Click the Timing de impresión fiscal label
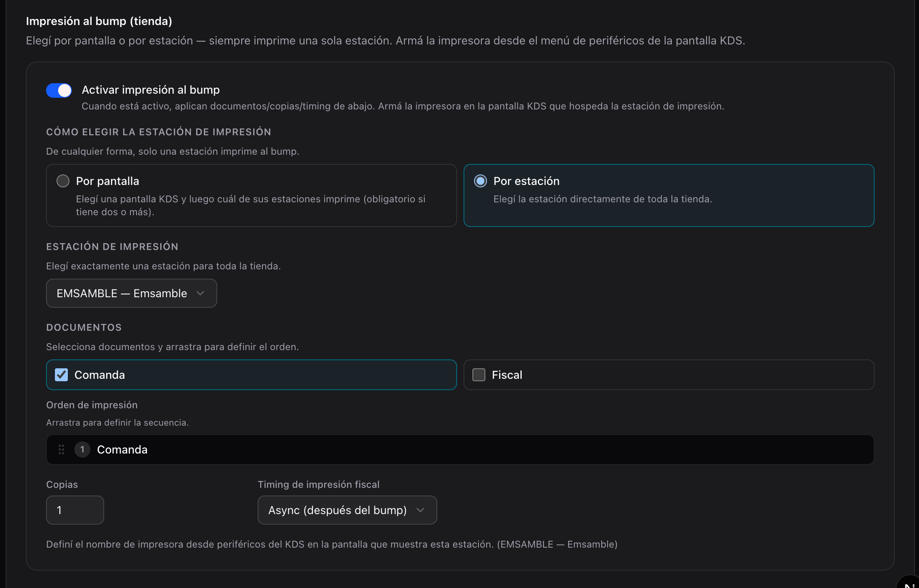The image size is (919, 588). (x=319, y=485)
